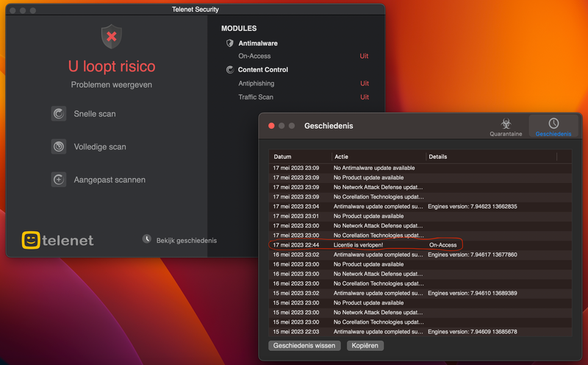
Task: Select the 'Licentie is verlopen!' row
Action: pos(420,245)
